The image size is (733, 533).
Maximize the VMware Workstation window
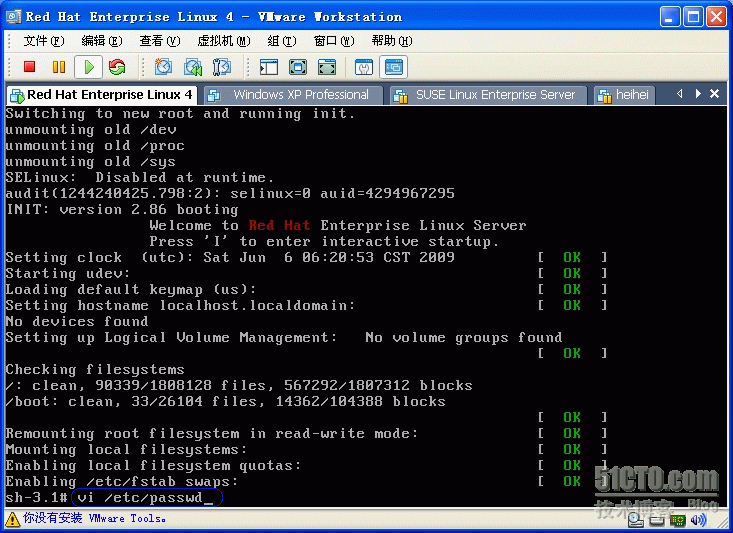click(x=693, y=17)
